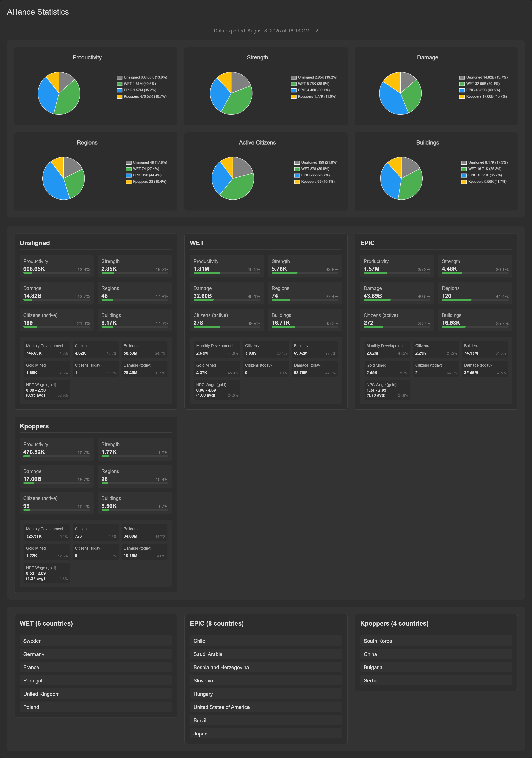Click the Active Citizens pie chart
This screenshot has height=758, width=532.
click(x=233, y=178)
